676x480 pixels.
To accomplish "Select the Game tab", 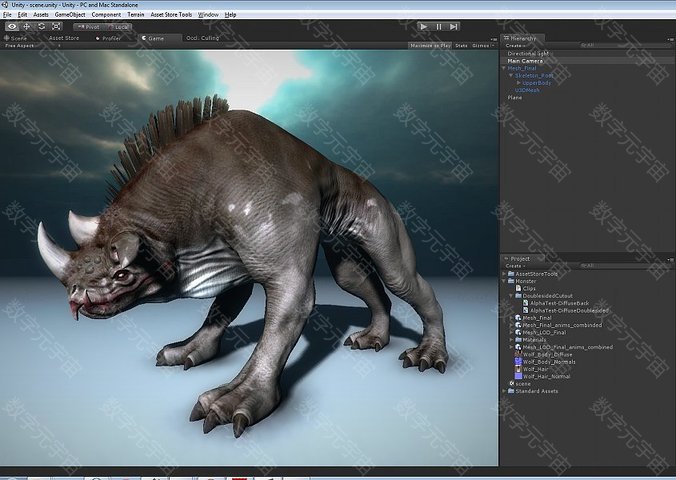I will click(x=160, y=38).
